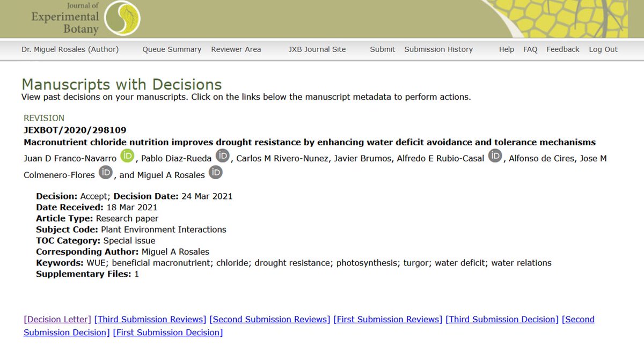Click Log Out

pyautogui.click(x=603, y=49)
